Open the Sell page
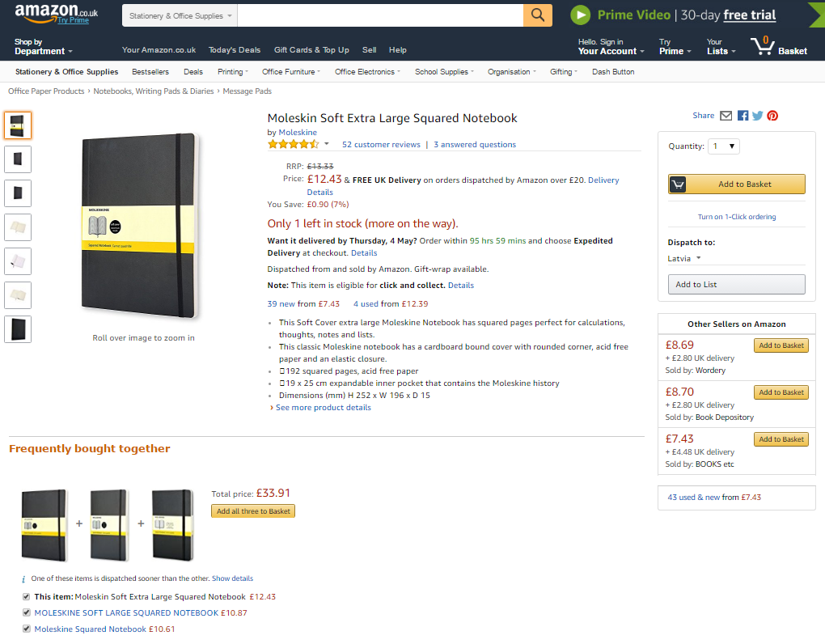This screenshot has width=825, height=644. point(370,50)
